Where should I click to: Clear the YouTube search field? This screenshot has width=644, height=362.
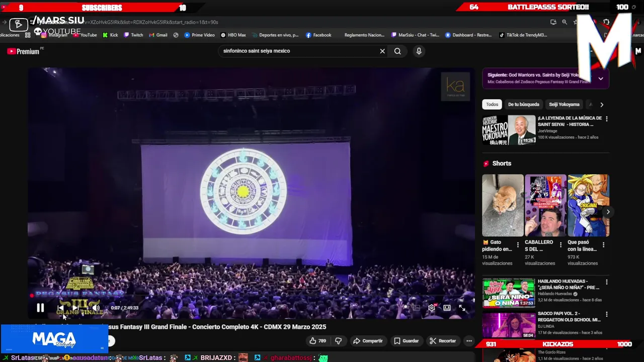click(382, 51)
